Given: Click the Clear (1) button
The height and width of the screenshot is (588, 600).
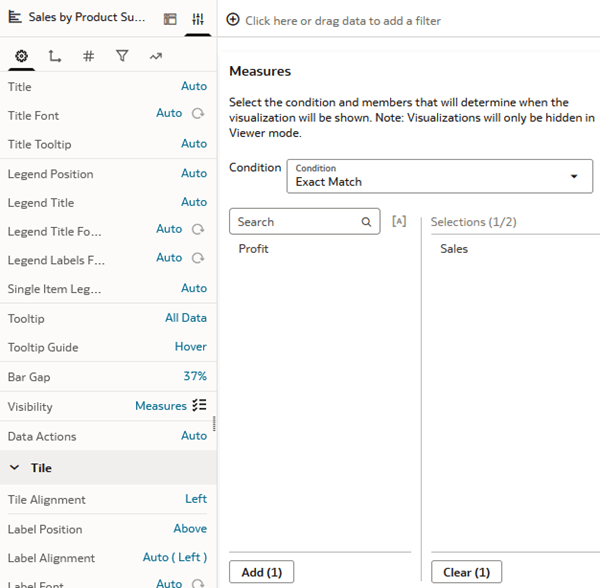Looking at the screenshot, I should (466, 572).
